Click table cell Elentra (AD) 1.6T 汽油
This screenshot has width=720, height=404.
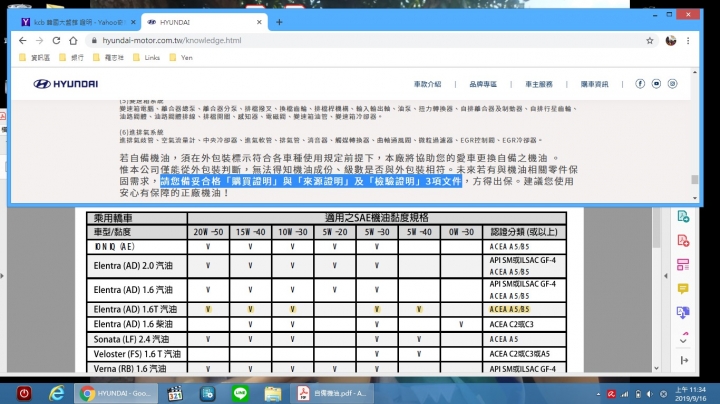tap(136, 309)
